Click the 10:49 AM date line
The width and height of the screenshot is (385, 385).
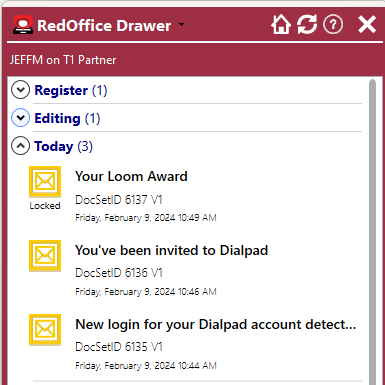146,218
